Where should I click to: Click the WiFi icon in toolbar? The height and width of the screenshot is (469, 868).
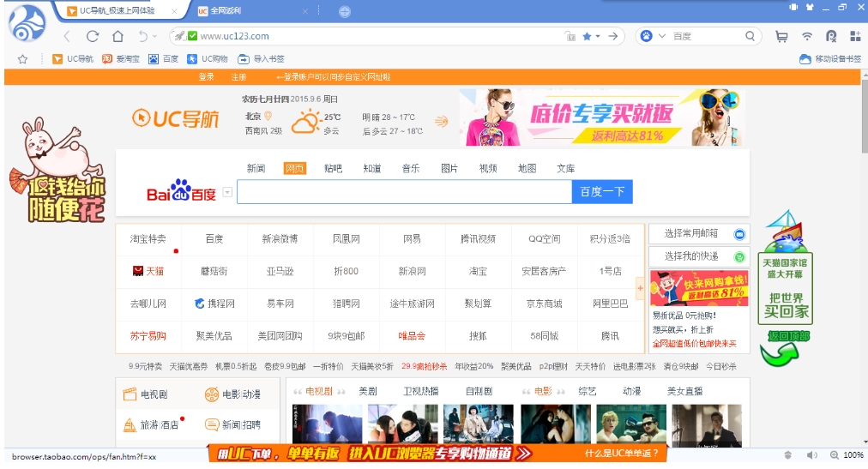point(806,37)
